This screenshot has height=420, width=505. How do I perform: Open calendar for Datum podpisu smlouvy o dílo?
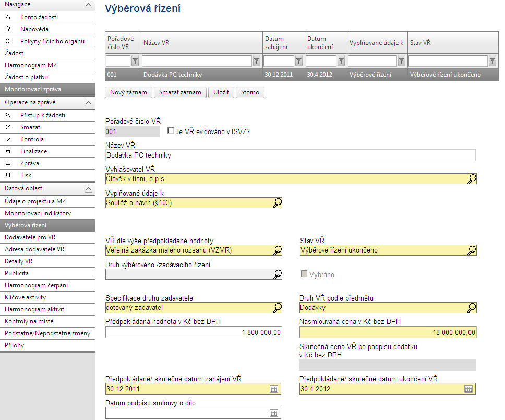[x=274, y=413]
